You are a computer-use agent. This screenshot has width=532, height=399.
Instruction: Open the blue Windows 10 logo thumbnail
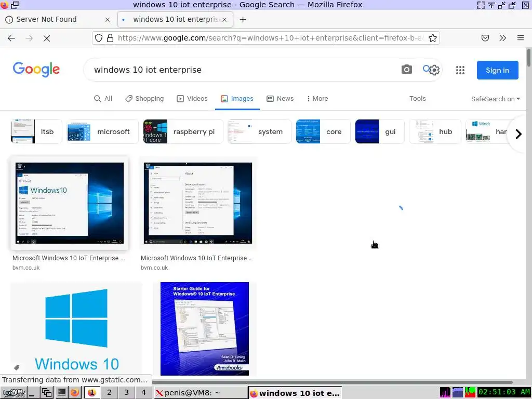(76, 329)
